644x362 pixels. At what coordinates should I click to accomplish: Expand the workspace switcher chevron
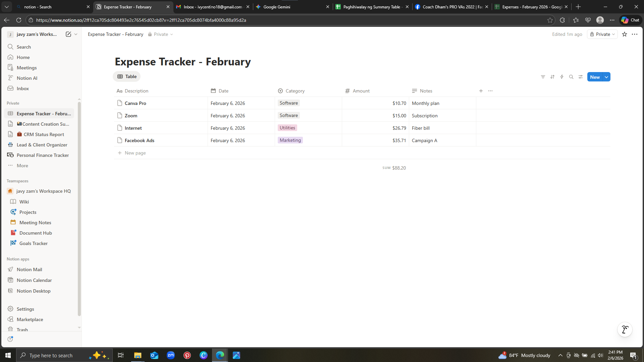click(x=76, y=34)
